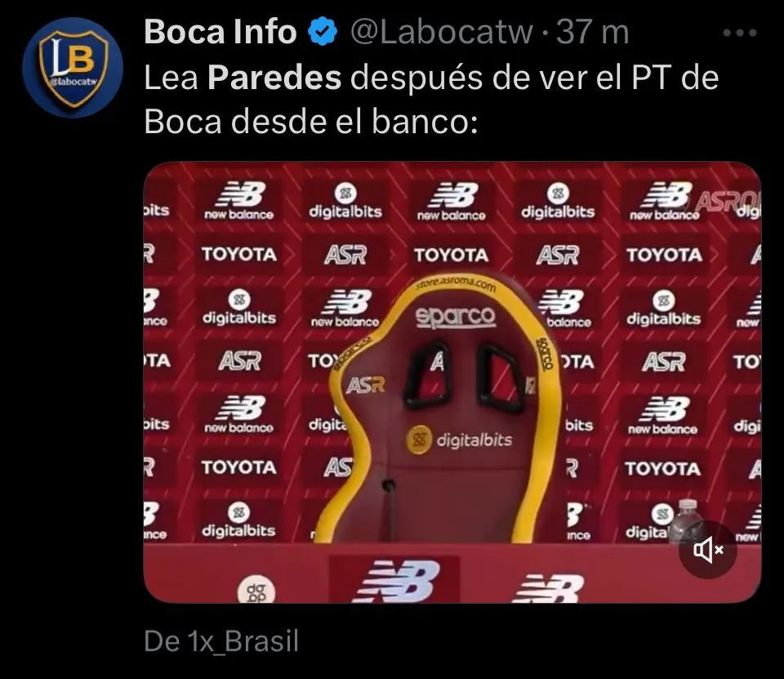Open the Boca Info display name
The height and width of the screenshot is (679, 784).
click(x=220, y=32)
